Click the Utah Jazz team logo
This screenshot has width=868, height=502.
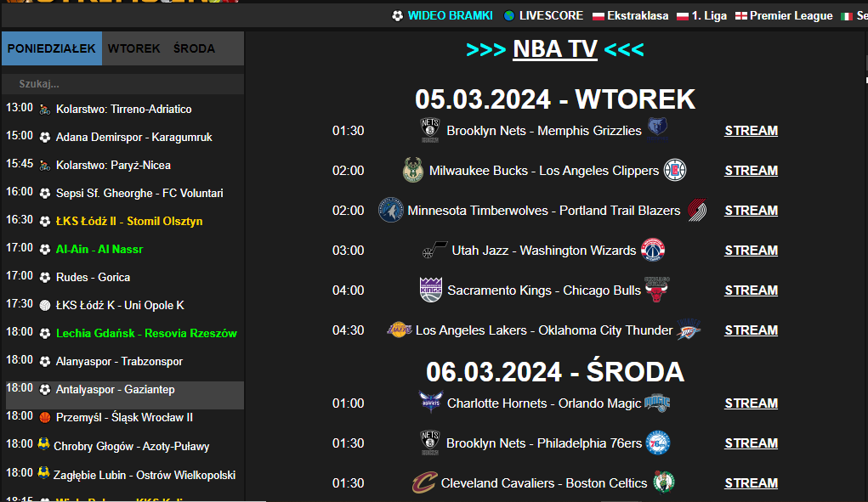click(x=434, y=250)
